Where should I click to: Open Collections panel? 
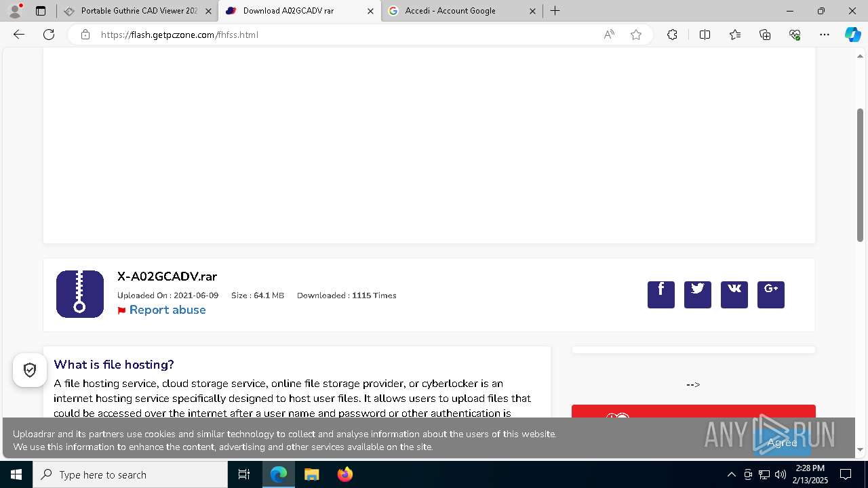[x=765, y=35]
